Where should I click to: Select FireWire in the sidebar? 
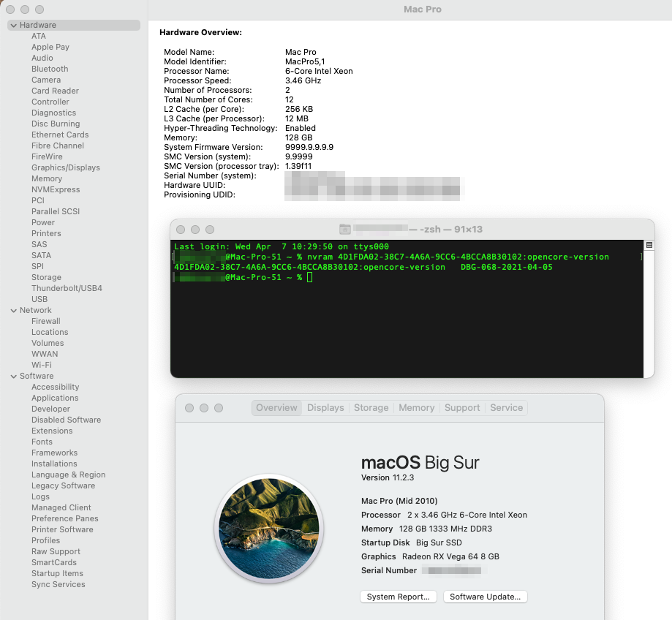click(x=47, y=156)
